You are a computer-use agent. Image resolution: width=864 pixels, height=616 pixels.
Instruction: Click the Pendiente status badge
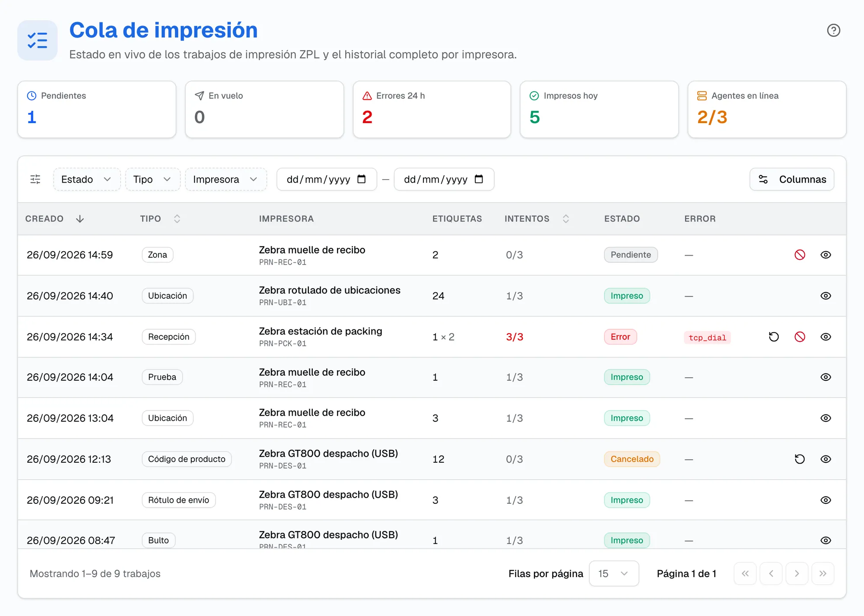(631, 255)
